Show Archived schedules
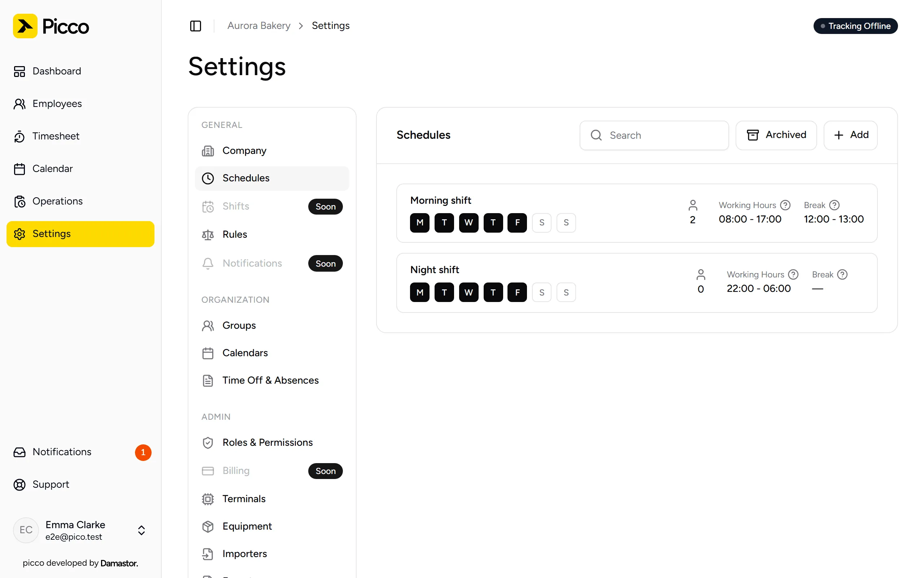 coord(776,135)
